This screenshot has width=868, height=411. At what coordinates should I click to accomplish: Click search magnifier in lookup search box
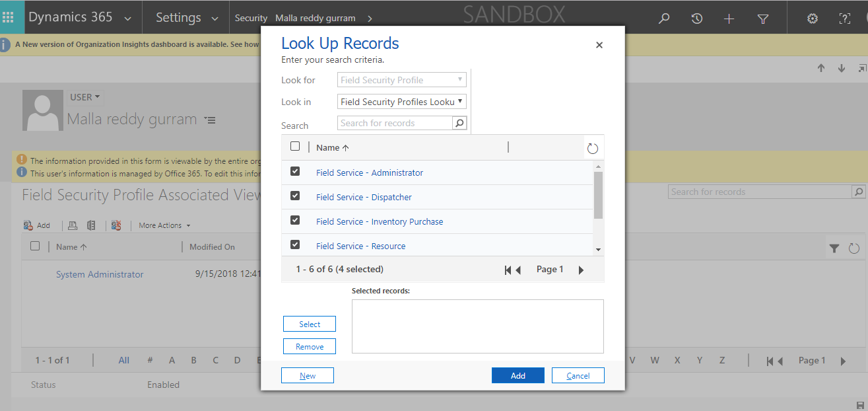459,123
